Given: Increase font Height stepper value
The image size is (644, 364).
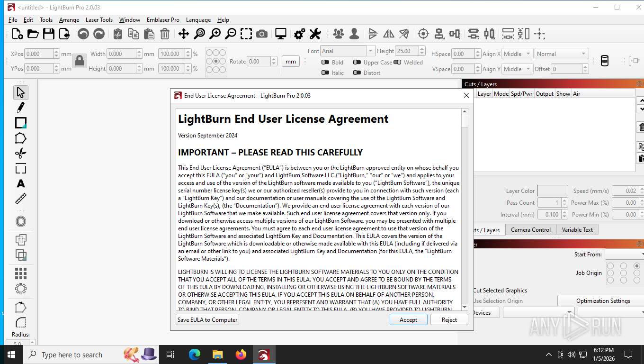Looking at the screenshot, I should point(421,48).
